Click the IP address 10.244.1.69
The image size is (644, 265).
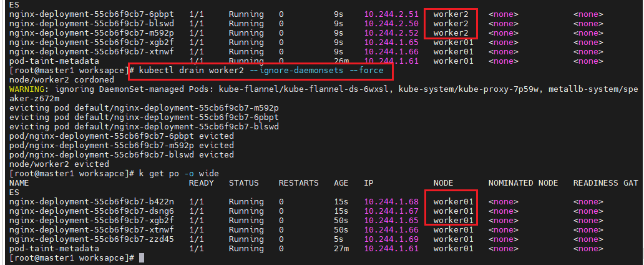pos(391,239)
